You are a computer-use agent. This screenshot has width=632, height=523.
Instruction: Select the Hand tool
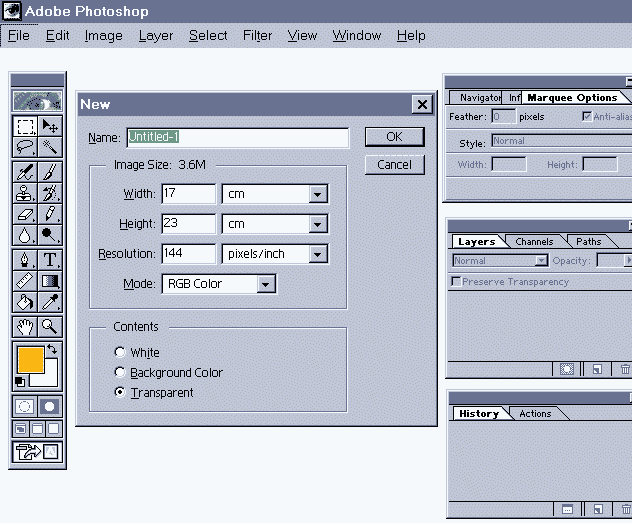click(x=25, y=327)
